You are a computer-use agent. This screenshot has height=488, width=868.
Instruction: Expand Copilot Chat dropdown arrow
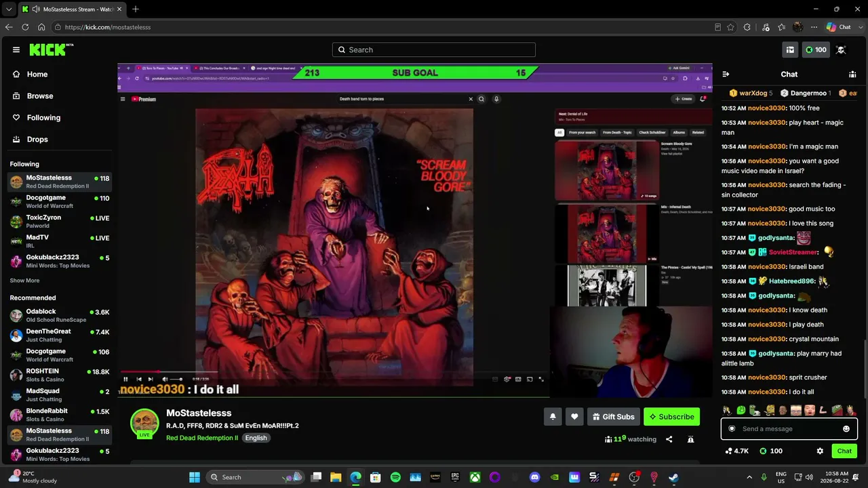pyautogui.click(x=859, y=27)
